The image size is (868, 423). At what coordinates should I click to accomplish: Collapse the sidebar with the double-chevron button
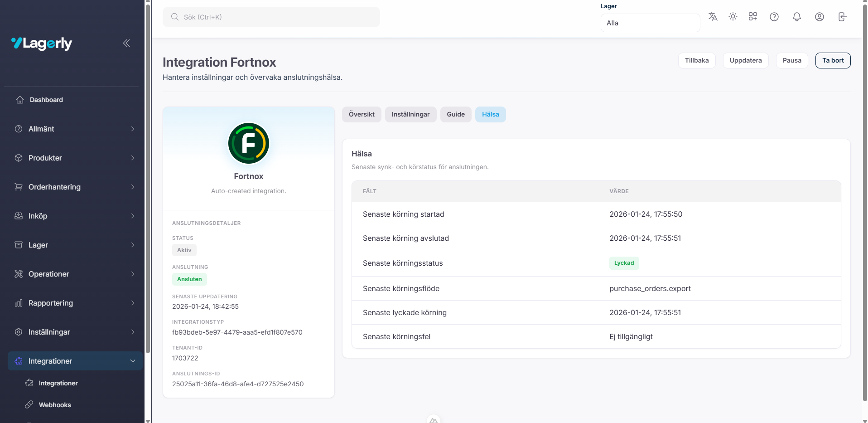pos(126,43)
